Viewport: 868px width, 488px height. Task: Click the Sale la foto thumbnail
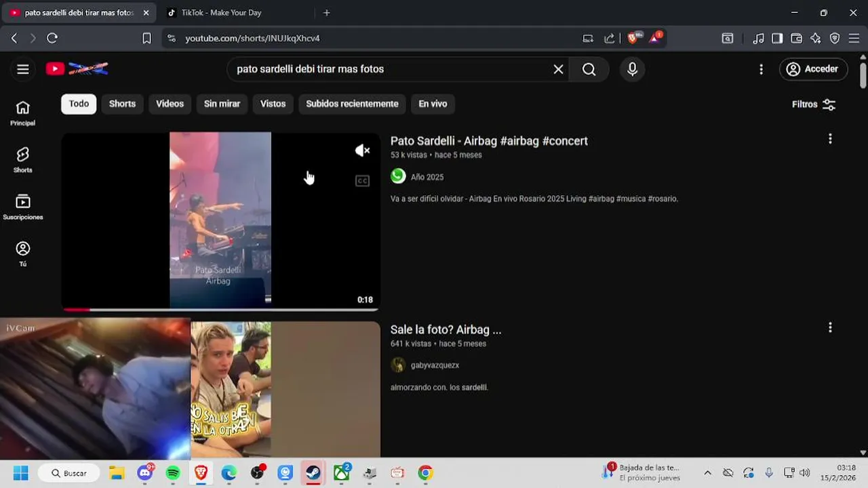pyautogui.click(x=285, y=389)
